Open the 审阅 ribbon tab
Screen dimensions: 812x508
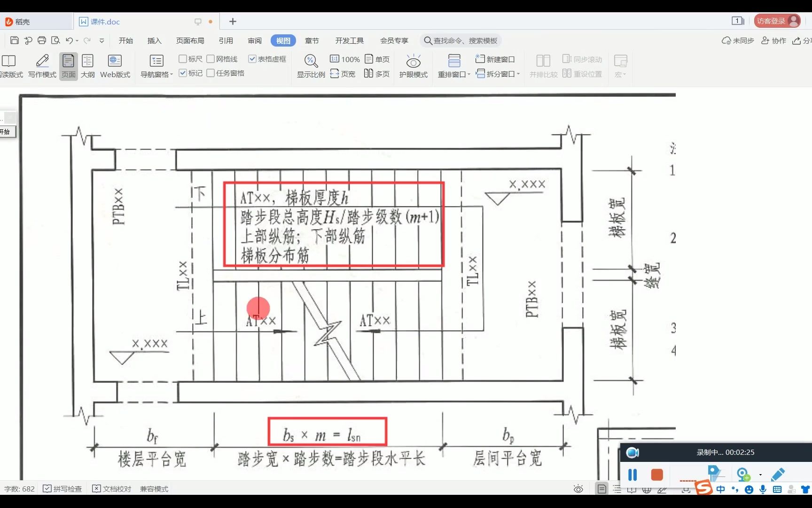coord(254,40)
